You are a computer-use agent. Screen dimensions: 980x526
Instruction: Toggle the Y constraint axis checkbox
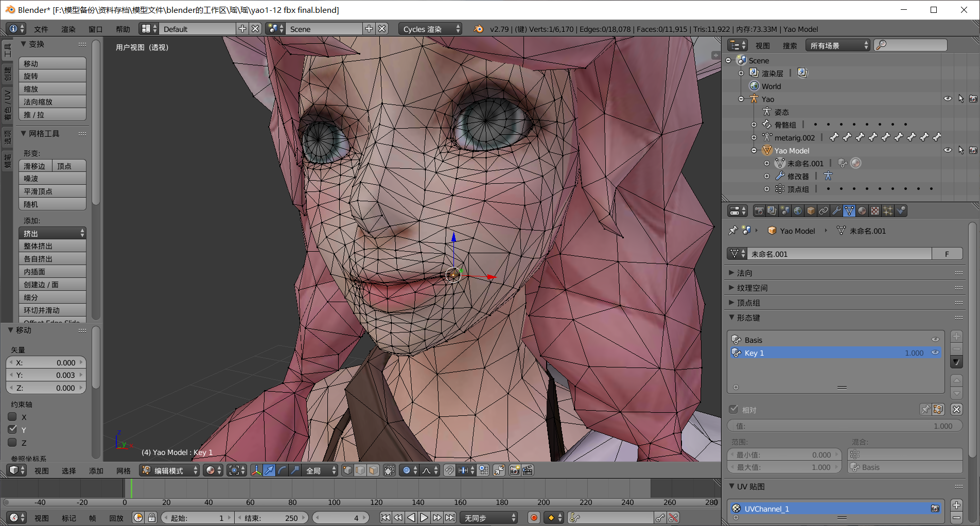13,429
